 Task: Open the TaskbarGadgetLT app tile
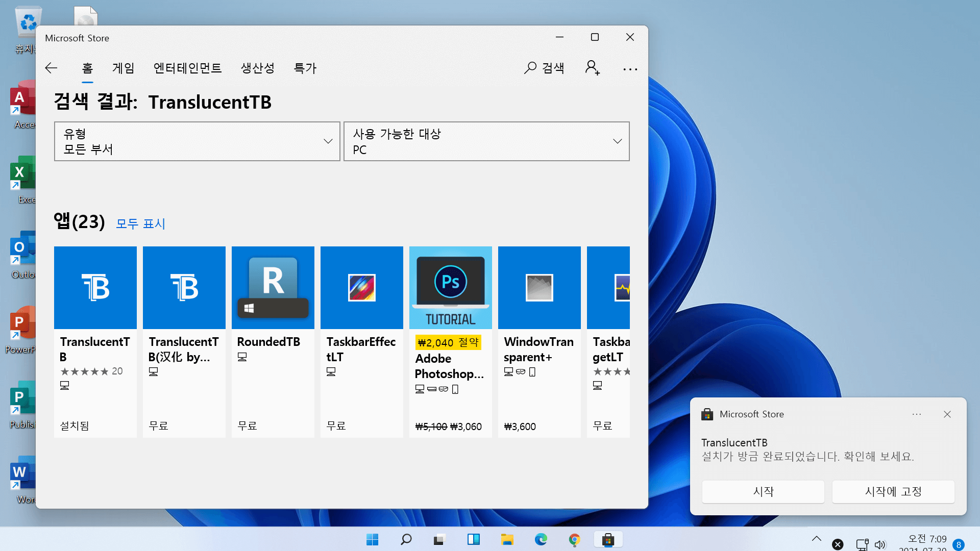click(x=608, y=342)
